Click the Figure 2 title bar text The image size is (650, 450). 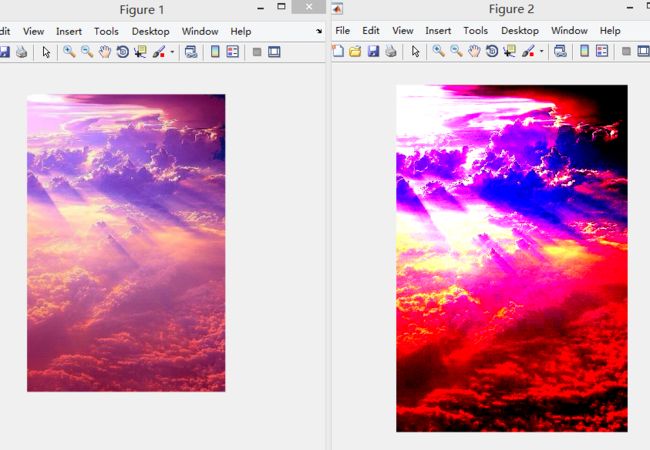click(511, 9)
